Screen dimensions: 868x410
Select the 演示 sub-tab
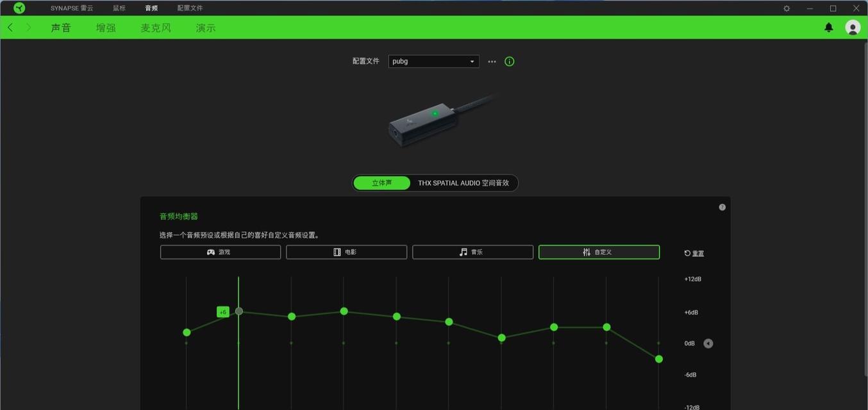[206, 28]
